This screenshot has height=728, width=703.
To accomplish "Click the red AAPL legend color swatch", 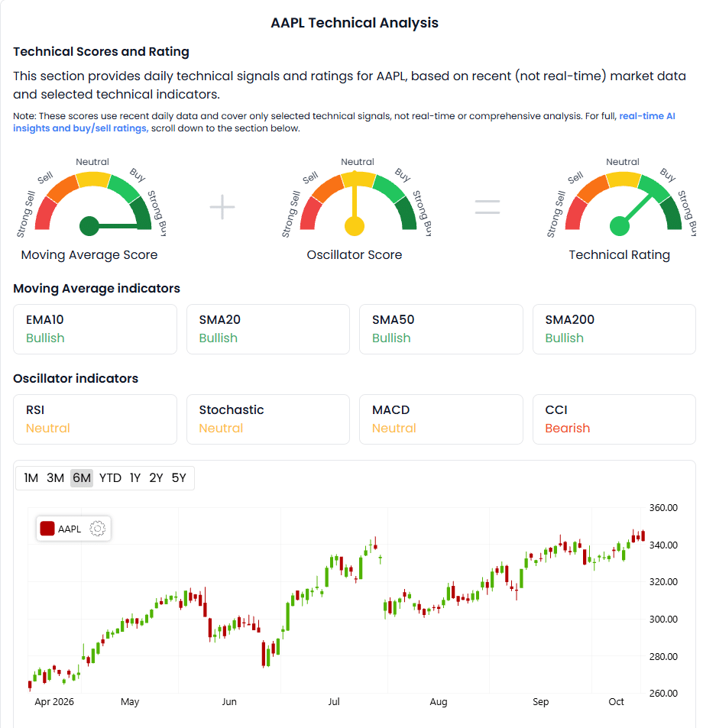I will (47, 529).
